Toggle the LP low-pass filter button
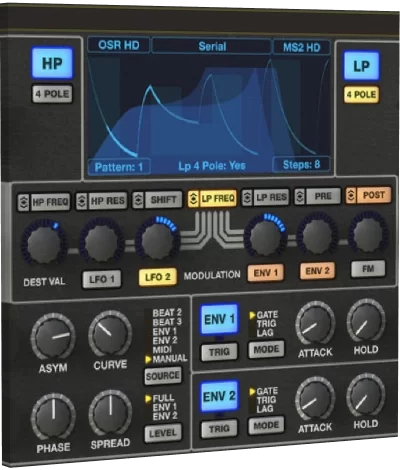400x470 pixels. coord(362,66)
